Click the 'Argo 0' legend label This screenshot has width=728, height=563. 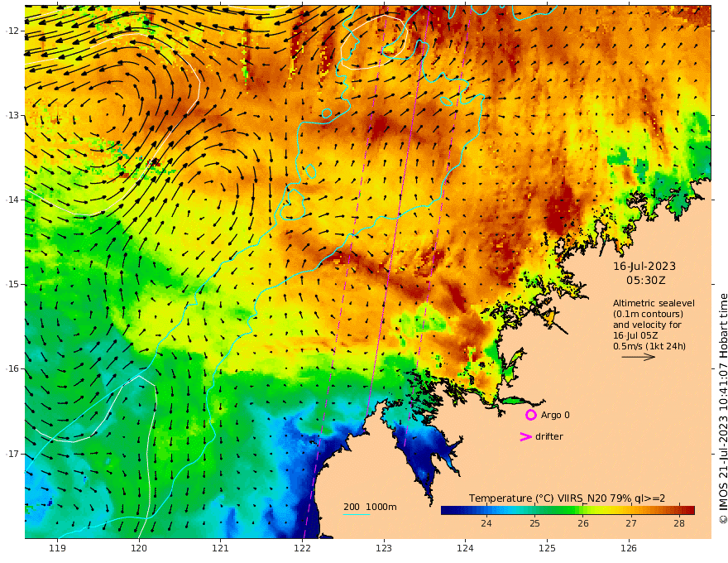(x=555, y=415)
